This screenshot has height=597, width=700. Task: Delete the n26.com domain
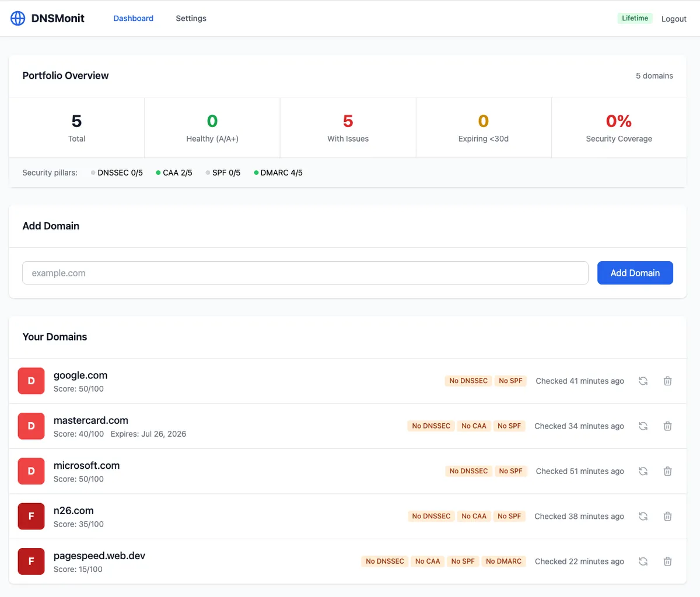click(668, 516)
